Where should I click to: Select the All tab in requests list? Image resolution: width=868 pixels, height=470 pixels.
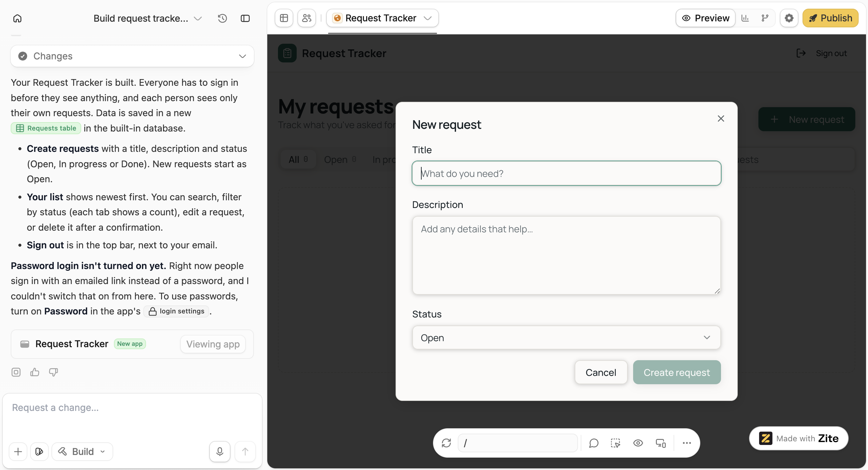coord(298,159)
